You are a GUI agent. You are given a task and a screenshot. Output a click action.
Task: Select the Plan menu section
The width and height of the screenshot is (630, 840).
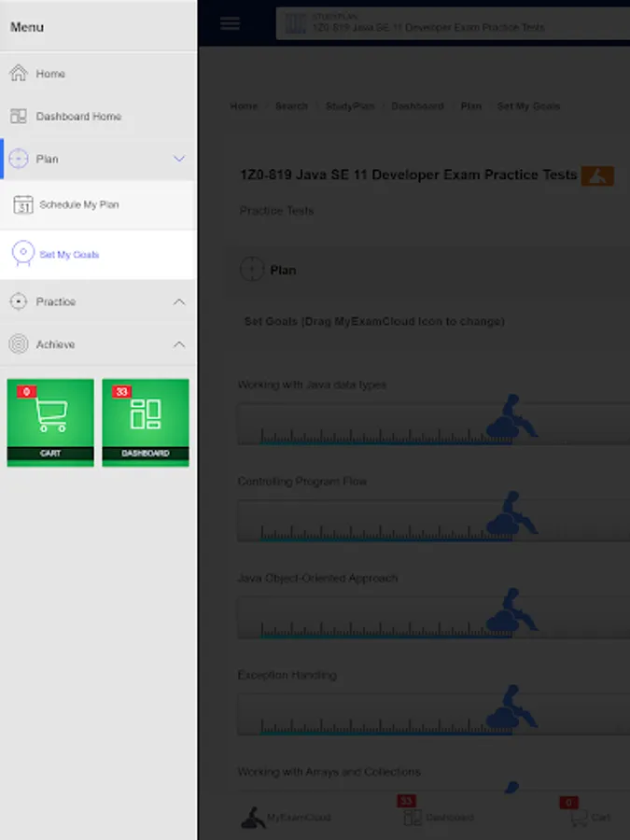click(98, 159)
